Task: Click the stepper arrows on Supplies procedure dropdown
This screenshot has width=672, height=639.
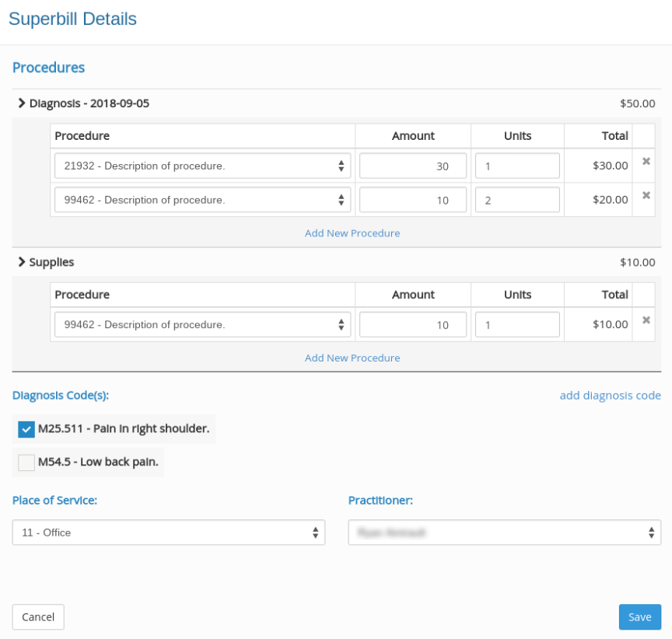Action: (341, 324)
